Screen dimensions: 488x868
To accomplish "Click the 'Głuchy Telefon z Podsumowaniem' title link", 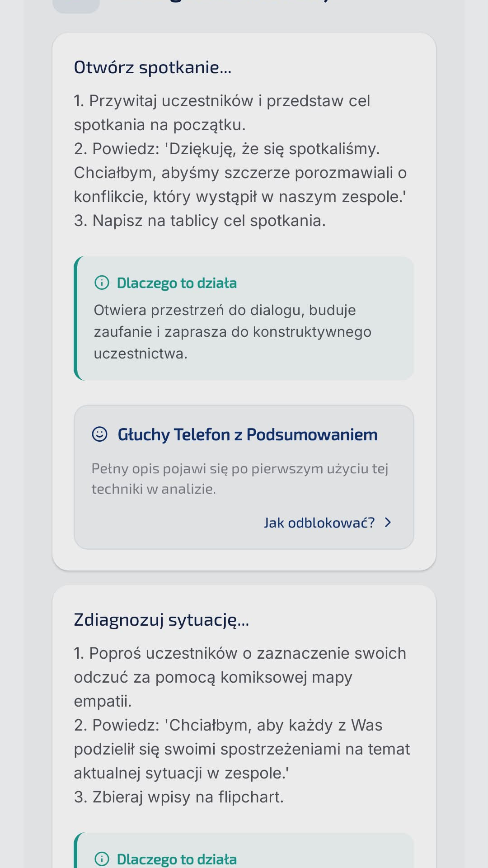I will coord(247,434).
